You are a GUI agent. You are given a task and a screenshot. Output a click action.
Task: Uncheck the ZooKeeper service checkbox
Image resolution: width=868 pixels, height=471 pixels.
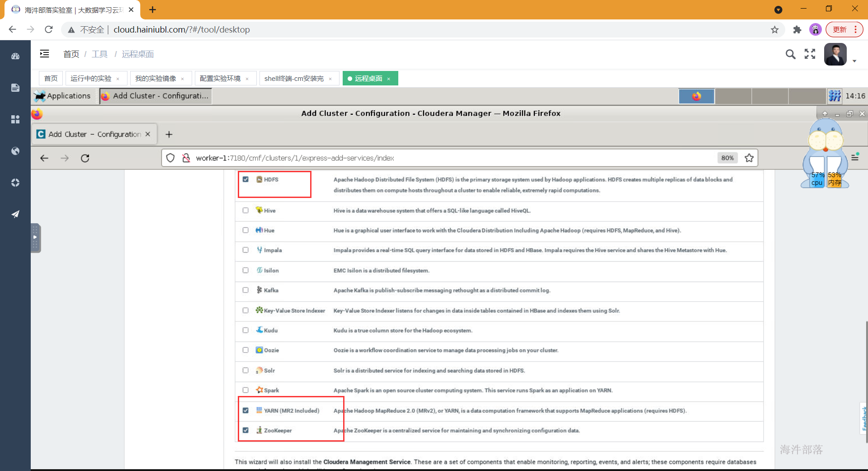tap(245, 430)
